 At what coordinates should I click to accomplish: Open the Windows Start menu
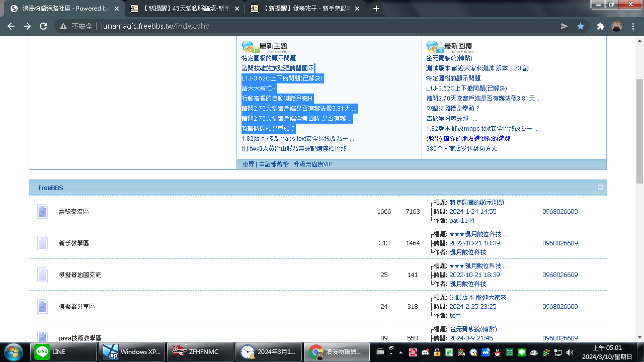[14, 351]
